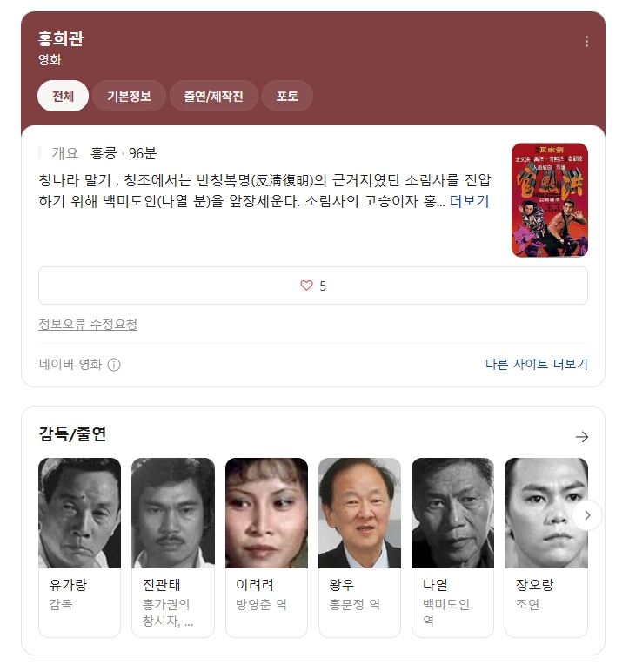The height and width of the screenshot is (672, 629).
Task: Open the 홍희관 movie poster thumbnail
Action: [550, 200]
